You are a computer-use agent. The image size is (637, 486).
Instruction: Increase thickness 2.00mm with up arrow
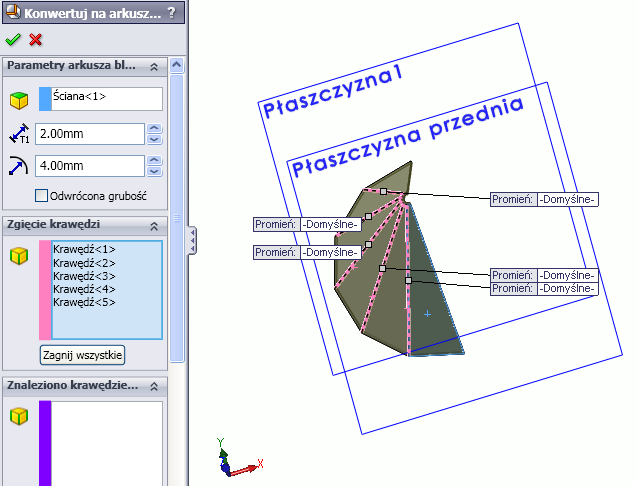tap(154, 128)
